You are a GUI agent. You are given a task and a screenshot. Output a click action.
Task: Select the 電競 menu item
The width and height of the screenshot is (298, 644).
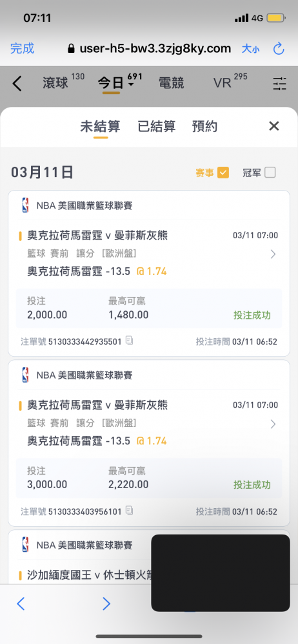[171, 83]
